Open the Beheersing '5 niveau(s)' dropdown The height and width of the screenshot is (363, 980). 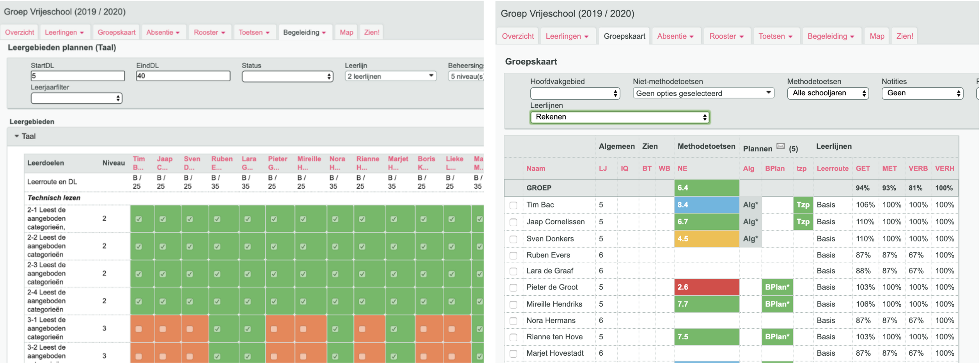point(466,76)
